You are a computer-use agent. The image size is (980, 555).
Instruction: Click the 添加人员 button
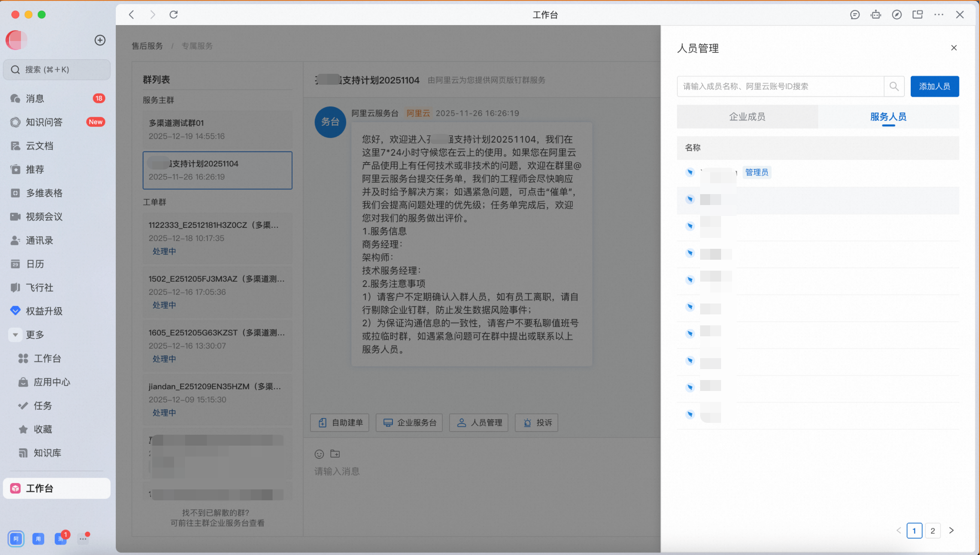[x=934, y=86]
